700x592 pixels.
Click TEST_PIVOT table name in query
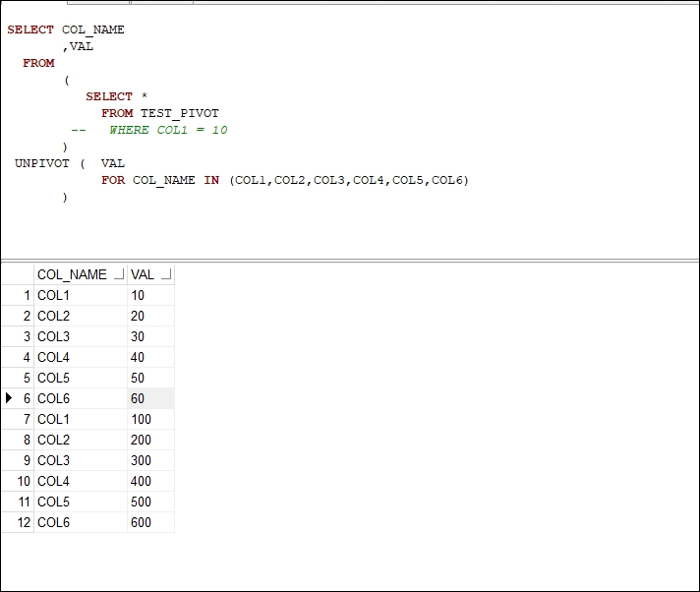click(180, 113)
